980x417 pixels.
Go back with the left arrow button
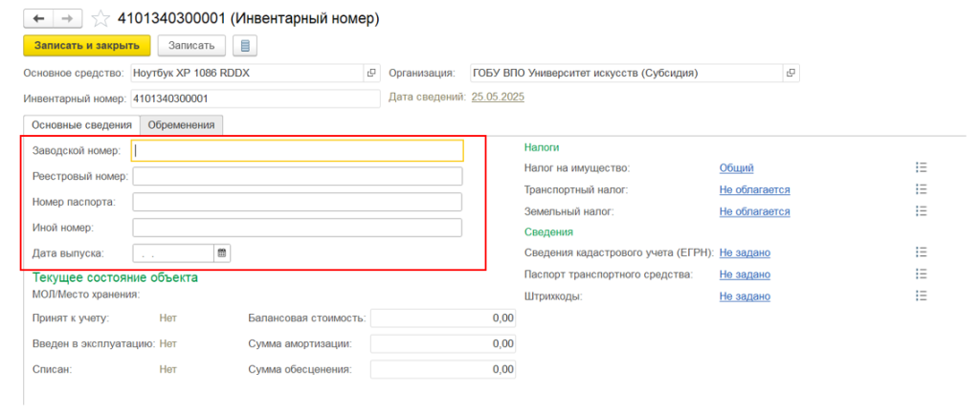(x=38, y=19)
